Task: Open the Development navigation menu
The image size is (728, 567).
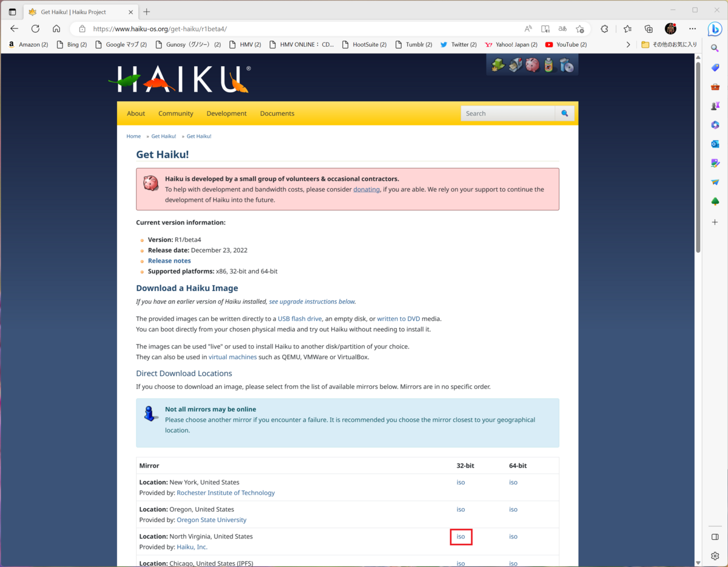Action: (x=226, y=113)
